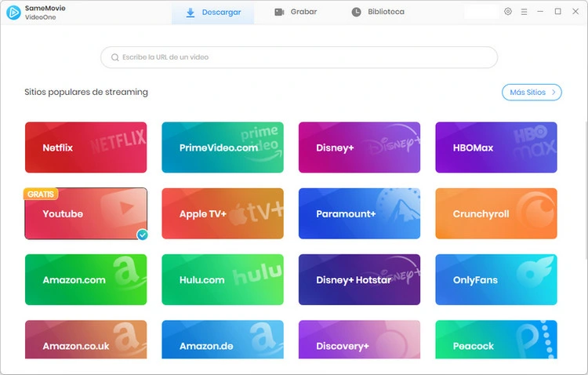
Task: Expand more sites with Más Sitios button
Action: pyautogui.click(x=532, y=93)
